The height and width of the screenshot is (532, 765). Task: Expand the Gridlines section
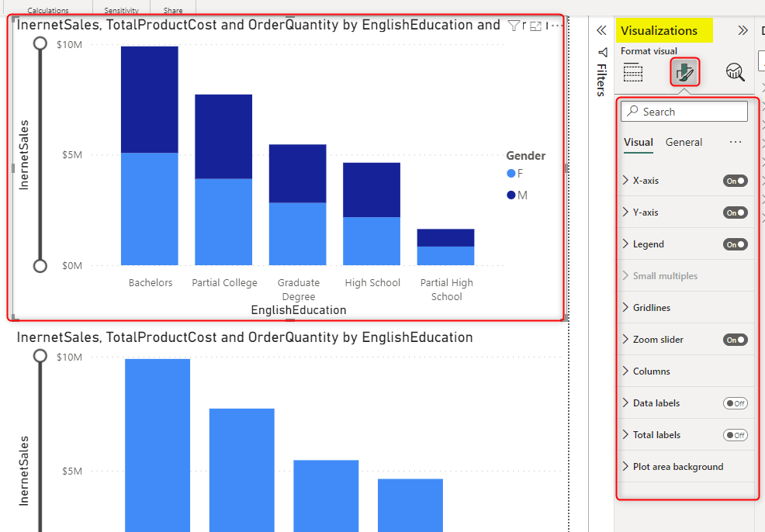[651, 308]
